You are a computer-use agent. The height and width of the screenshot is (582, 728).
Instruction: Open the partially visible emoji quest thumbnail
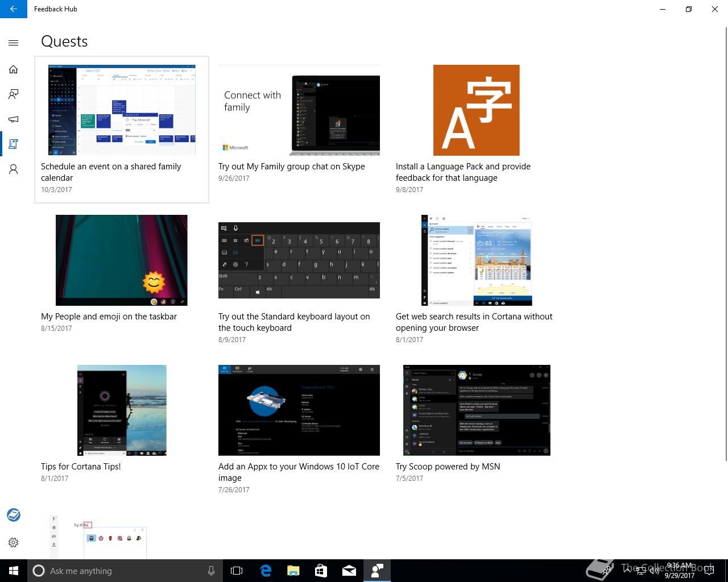98,537
